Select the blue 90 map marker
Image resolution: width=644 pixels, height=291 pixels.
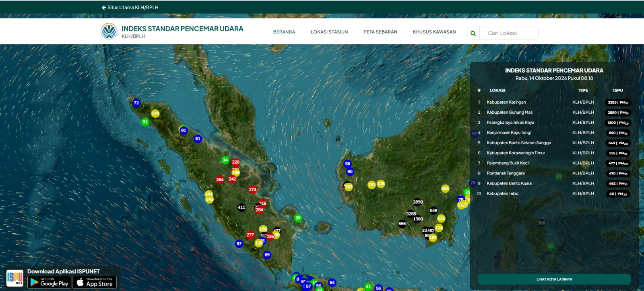350,172
